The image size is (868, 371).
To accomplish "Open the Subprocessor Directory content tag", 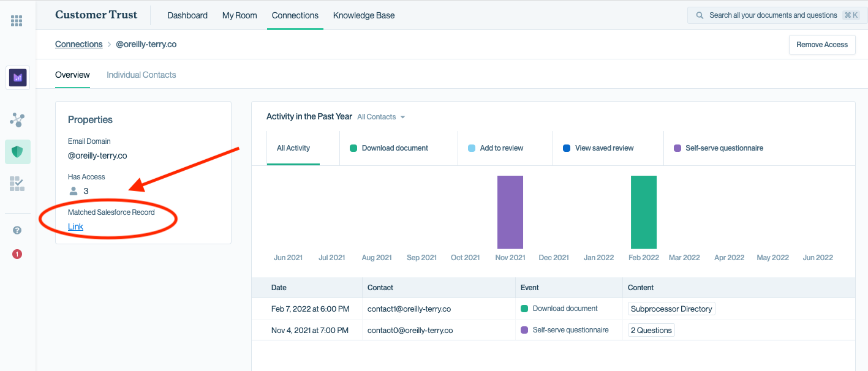I will [671, 309].
